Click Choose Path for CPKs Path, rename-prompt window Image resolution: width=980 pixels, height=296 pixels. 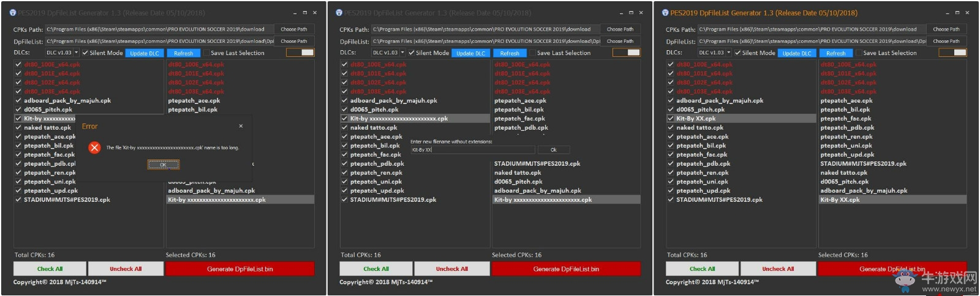pyautogui.click(x=620, y=29)
